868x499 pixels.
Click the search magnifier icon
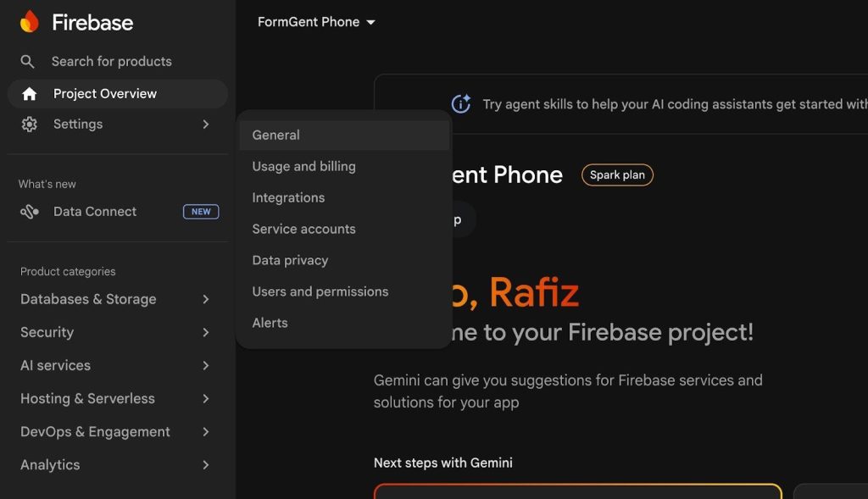(x=27, y=61)
